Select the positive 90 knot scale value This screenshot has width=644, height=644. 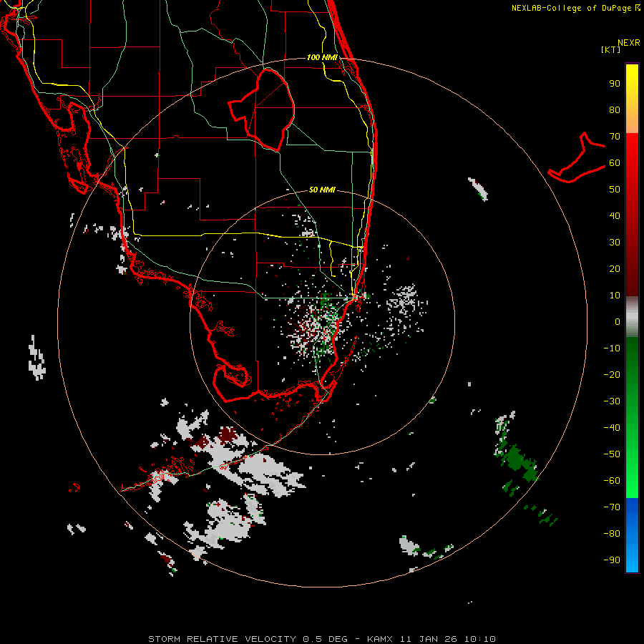point(615,84)
